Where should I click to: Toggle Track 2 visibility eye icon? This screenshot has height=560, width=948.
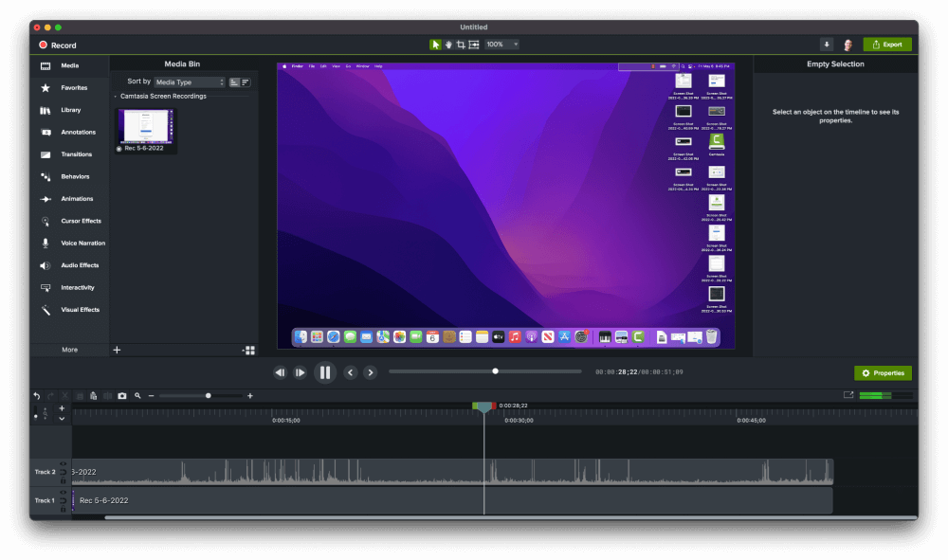(63, 464)
